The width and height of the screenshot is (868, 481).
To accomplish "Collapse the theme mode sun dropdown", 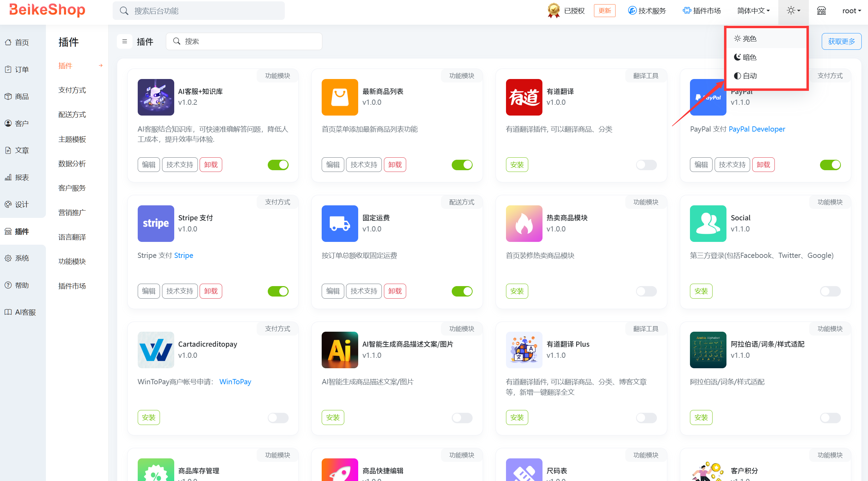I will click(793, 11).
